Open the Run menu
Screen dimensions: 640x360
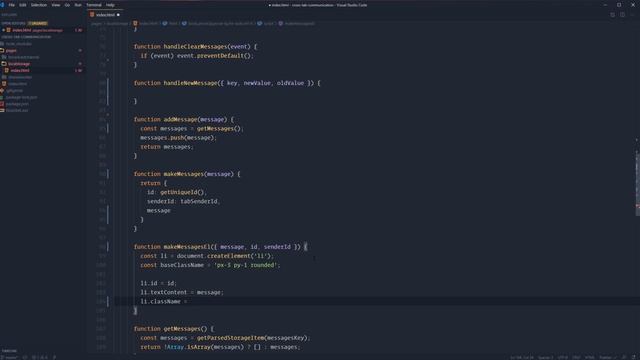coord(78,5)
